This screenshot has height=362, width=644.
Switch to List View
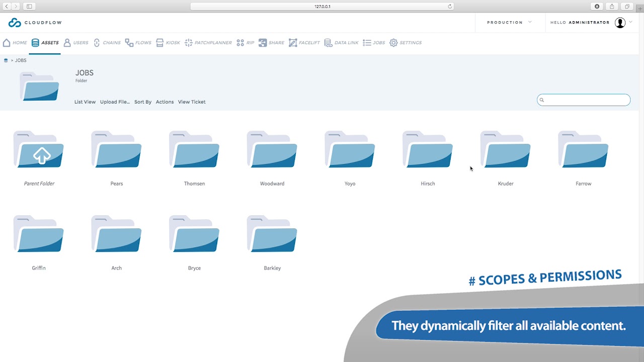[85, 102]
